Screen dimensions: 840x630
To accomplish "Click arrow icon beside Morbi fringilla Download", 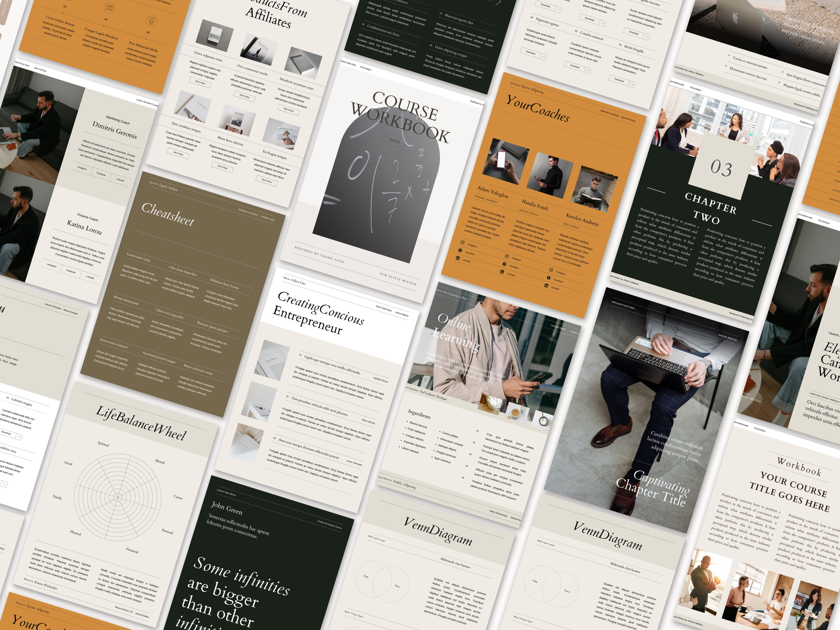I will pyautogui.click(x=632, y=84).
